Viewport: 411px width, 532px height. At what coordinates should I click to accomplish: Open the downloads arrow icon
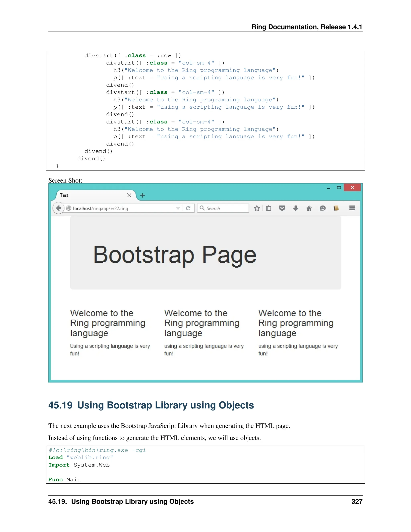[x=296, y=208]
